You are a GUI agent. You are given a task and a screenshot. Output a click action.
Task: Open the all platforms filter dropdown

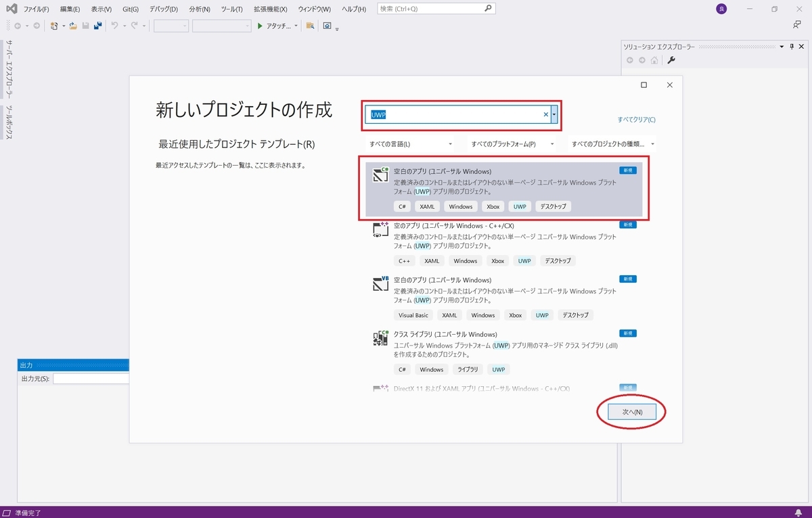pos(512,144)
